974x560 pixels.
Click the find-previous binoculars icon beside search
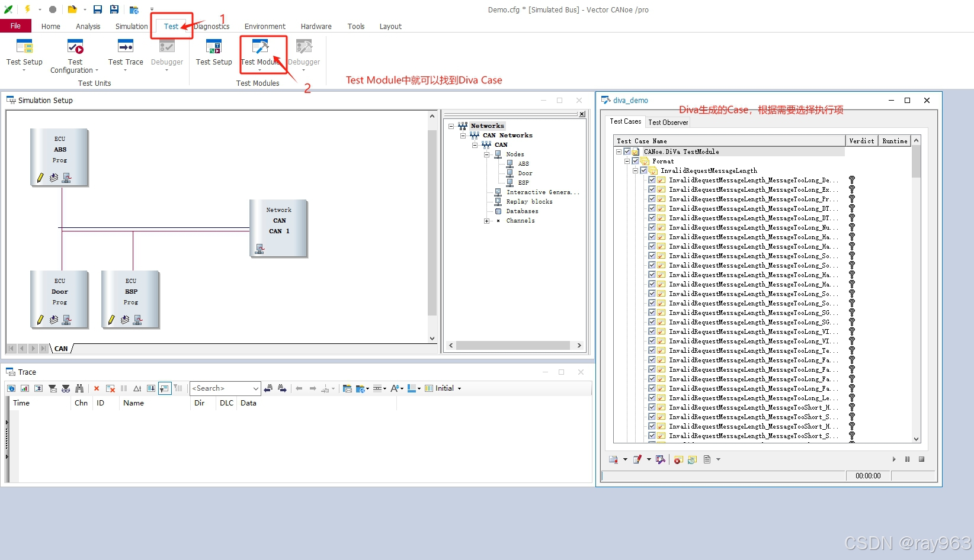(268, 388)
